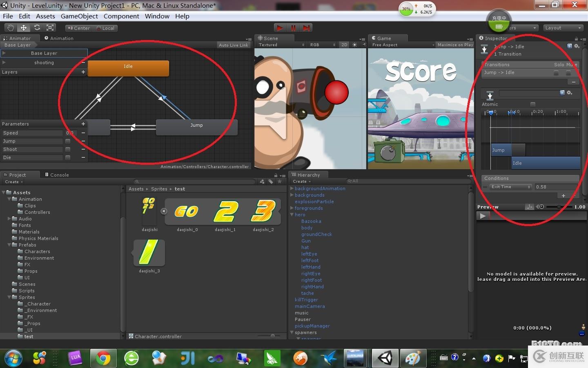
Task: Open the Paint app in the taskbar
Action: click(x=412, y=358)
